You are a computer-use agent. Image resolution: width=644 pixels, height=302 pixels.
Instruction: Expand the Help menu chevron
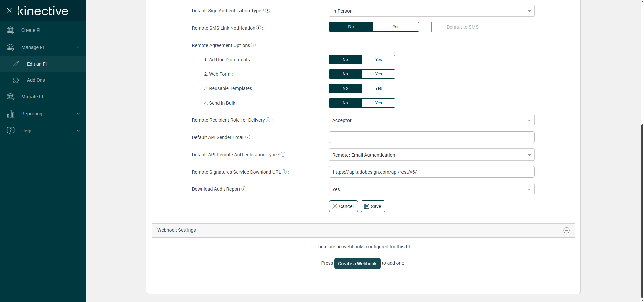pos(78,131)
